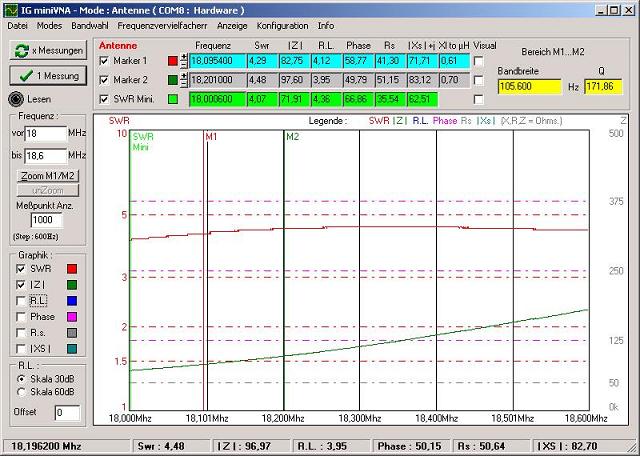Click the magenta Phase graph color box
The height and width of the screenshot is (456, 640).
click(x=70, y=316)
